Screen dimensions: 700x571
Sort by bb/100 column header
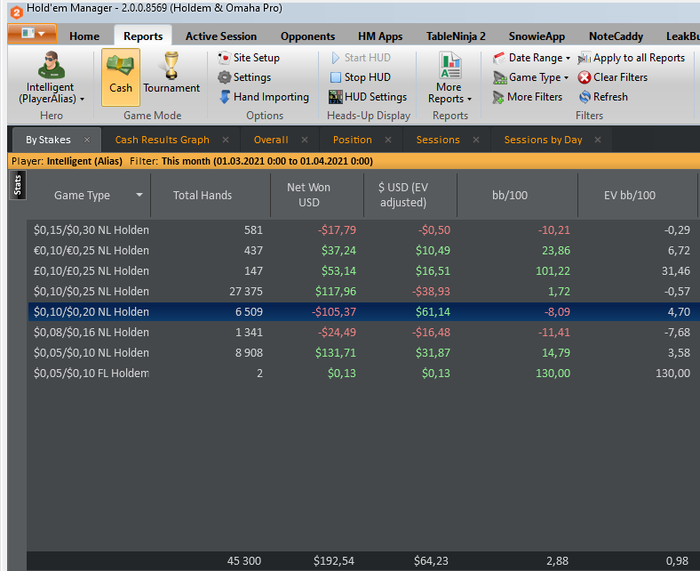tap(517, 195)
